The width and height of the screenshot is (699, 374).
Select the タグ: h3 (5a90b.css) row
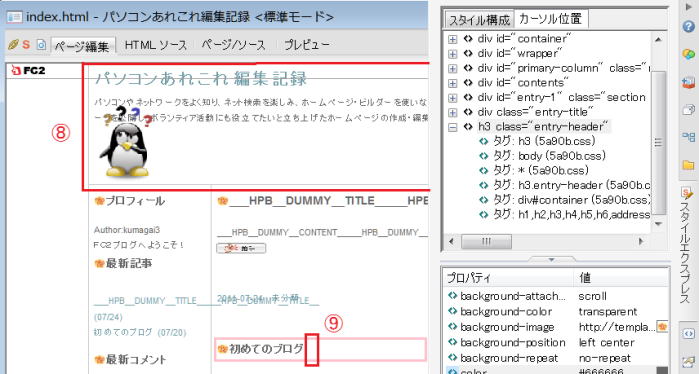(537, 142)
